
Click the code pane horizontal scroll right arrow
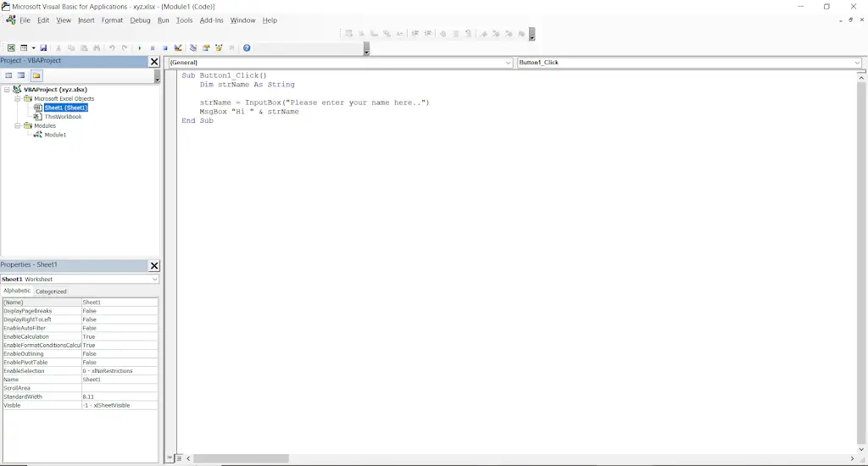tap(852, 459)
